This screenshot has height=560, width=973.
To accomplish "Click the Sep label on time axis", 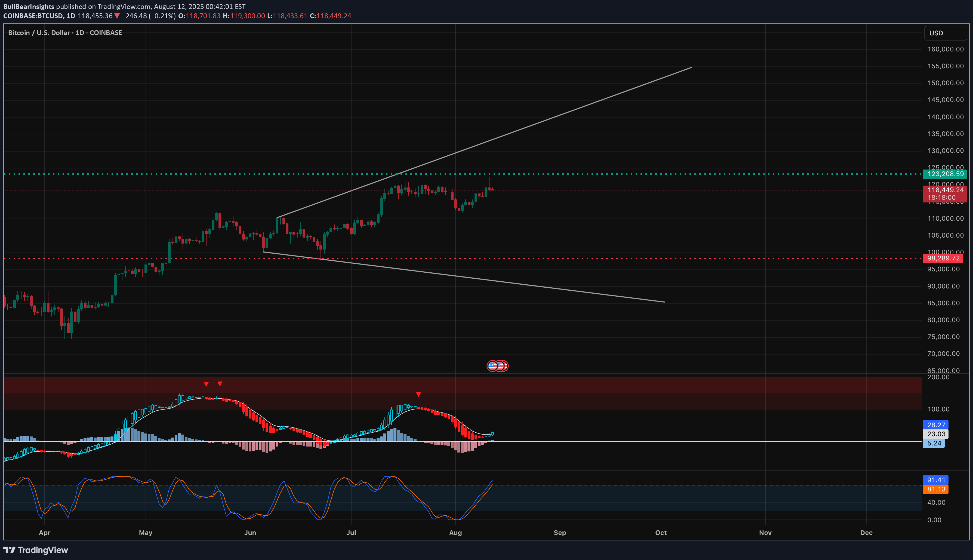I will pos(560,533).
